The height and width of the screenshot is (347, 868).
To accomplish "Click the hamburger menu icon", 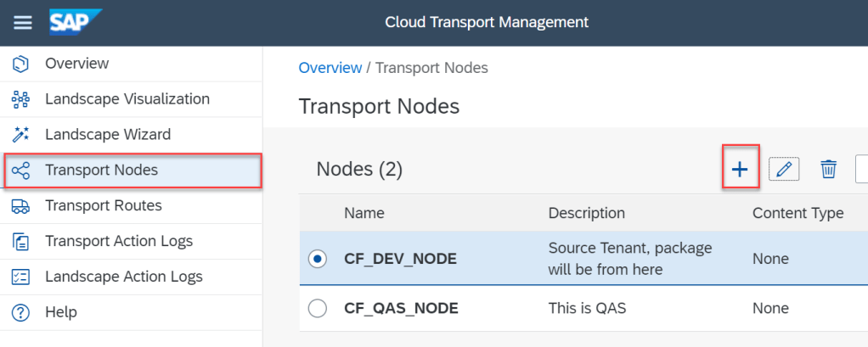I will point(22,22).
